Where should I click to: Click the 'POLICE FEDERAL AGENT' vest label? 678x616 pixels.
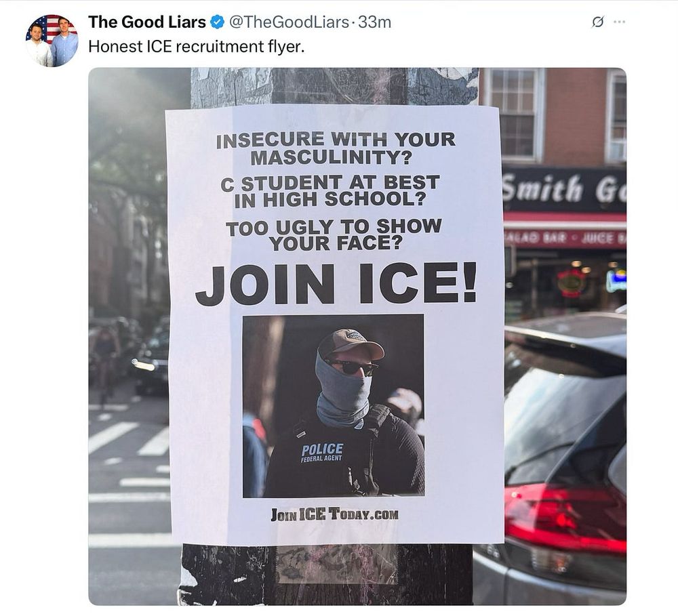[x=322, y=453]
